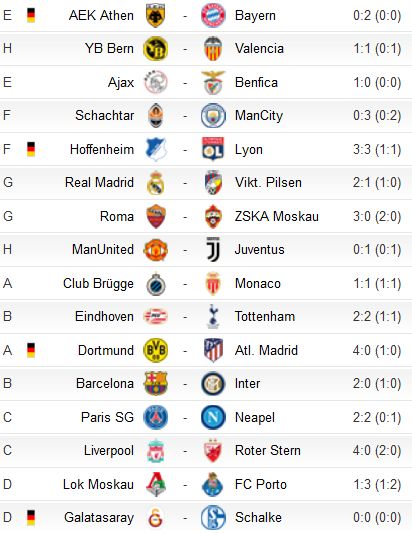
Task: Open the Atl. Madrid team link
Action: pos(266,350)
